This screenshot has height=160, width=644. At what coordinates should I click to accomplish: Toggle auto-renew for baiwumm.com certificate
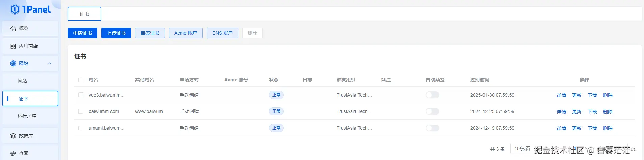pyautogui.click(x=432, y=111)
